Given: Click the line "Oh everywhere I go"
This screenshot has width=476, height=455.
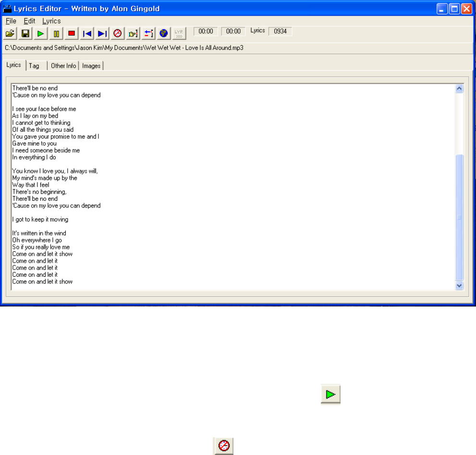Looking at the screenshot, I should [37, 240].
